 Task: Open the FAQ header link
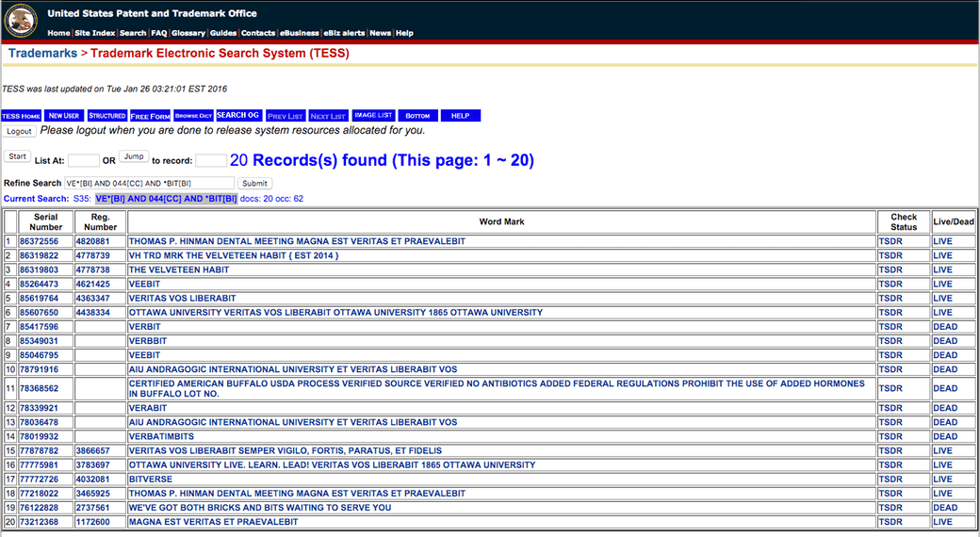(x=158, y=33)
